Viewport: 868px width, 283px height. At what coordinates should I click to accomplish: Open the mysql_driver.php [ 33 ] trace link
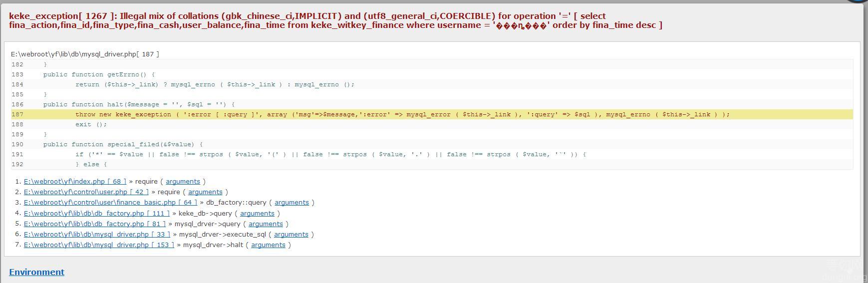tap(97, 235)
